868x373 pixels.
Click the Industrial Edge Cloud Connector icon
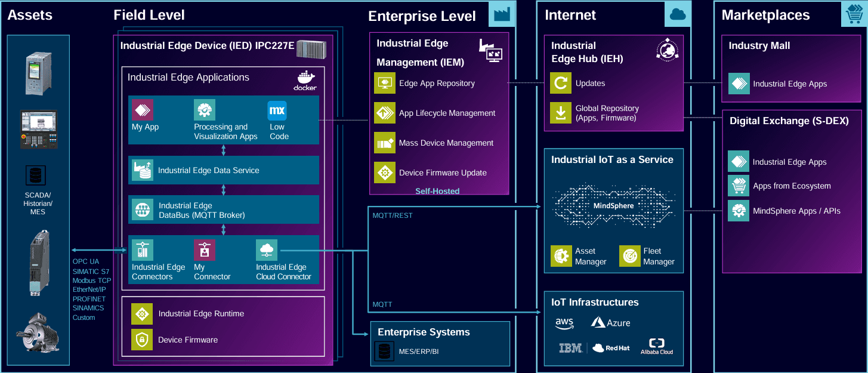(x=267, y=250)
